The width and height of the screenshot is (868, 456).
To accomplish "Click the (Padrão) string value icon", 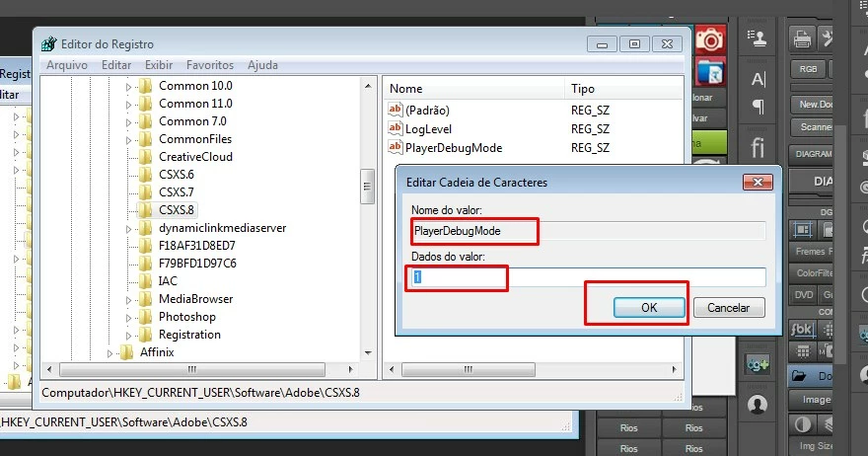I will [x=395, y=110].
